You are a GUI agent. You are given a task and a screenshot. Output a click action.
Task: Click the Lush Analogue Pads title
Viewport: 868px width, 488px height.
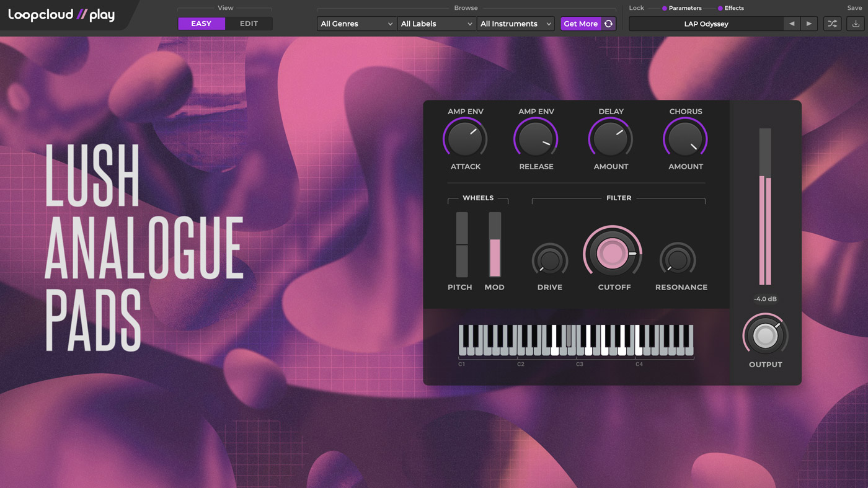pos(144,248)
